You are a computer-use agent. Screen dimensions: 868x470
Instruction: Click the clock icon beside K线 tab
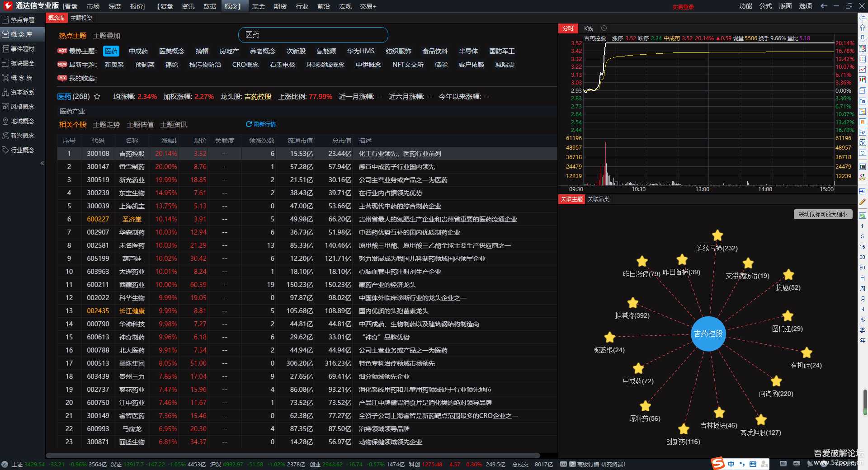point(604,28)
